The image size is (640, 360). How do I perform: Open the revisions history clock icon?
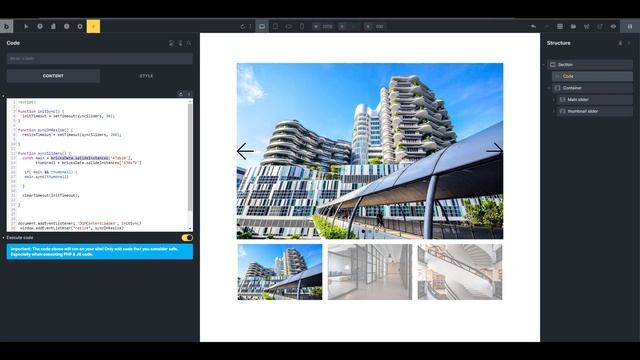67,27
